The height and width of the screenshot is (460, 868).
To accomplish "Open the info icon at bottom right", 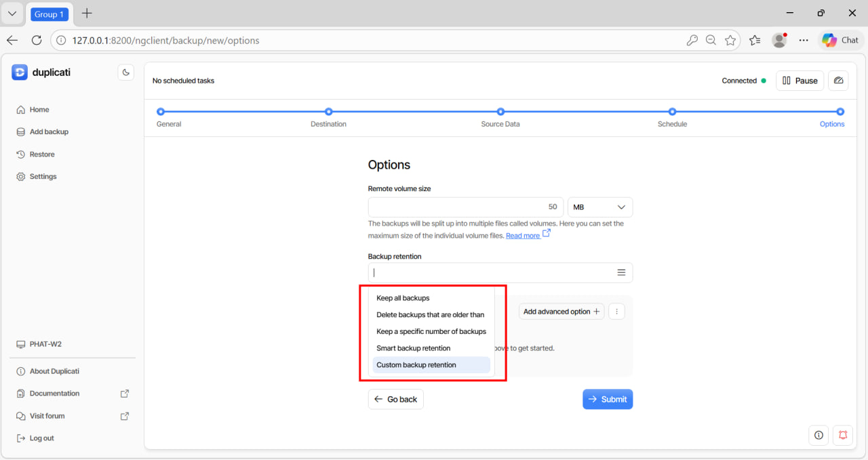I will [818, 435].
